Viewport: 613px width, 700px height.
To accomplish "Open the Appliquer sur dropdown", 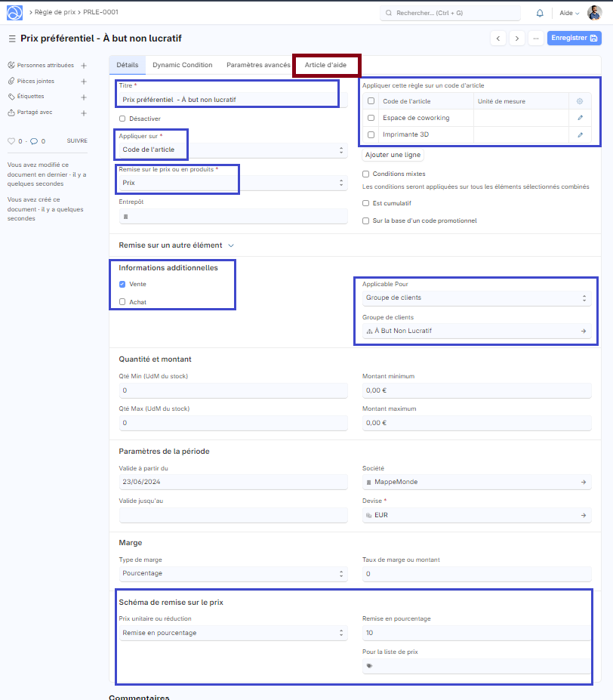I will click(x=231, y=150).
